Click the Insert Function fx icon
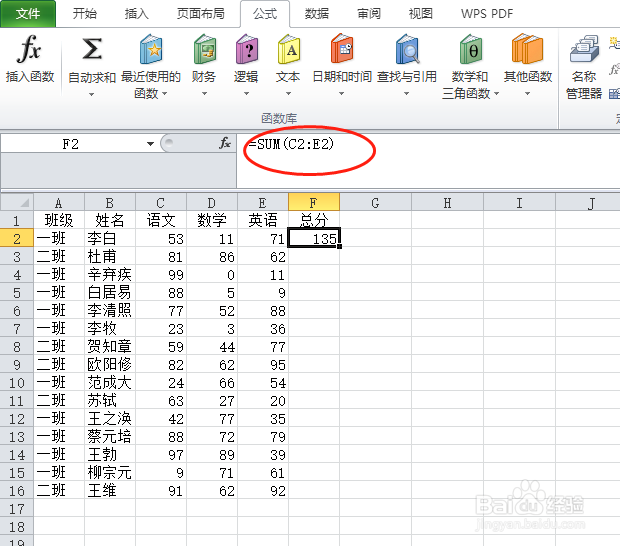This screenshot has width=620, height=546. (x=29, y=49)
